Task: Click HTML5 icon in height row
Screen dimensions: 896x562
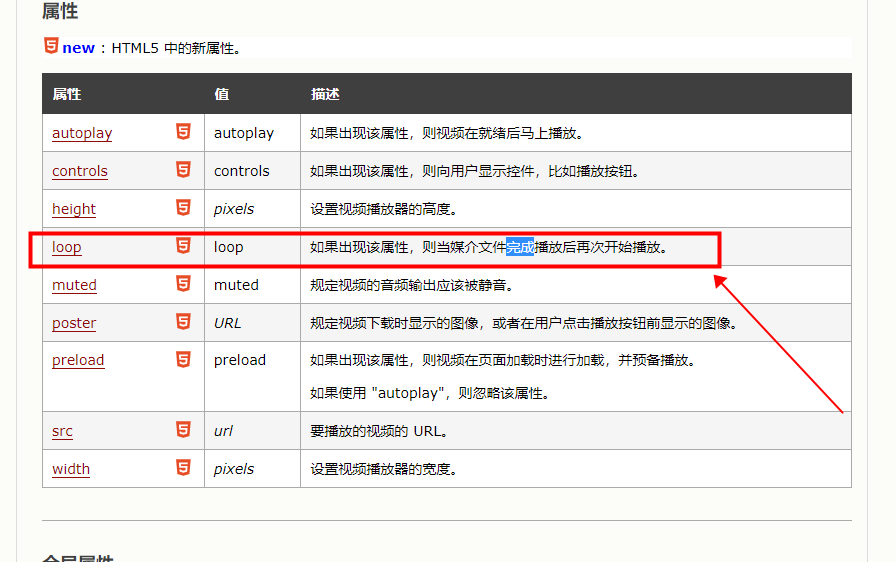Action: 183,207
